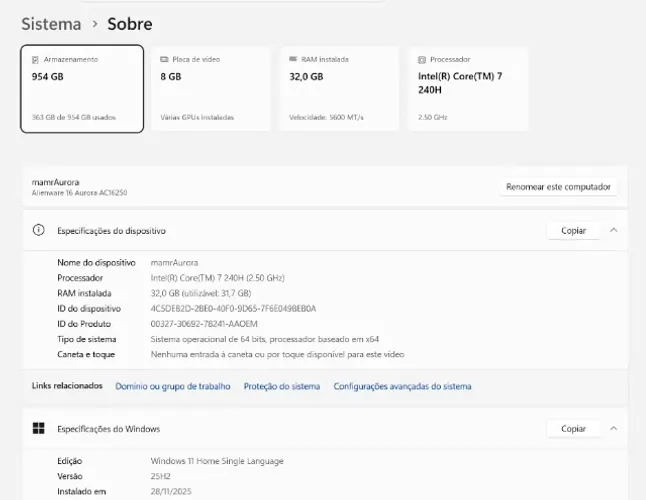
Task: Copy the Windows specifications
Action: point(573,429)
